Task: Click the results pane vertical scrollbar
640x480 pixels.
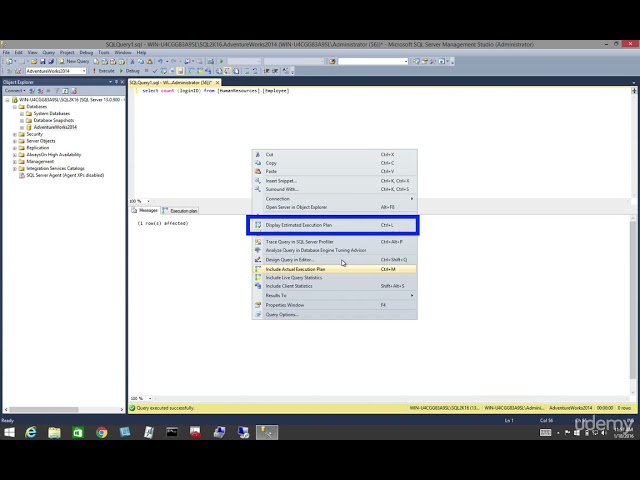Action: pos(633,306)
